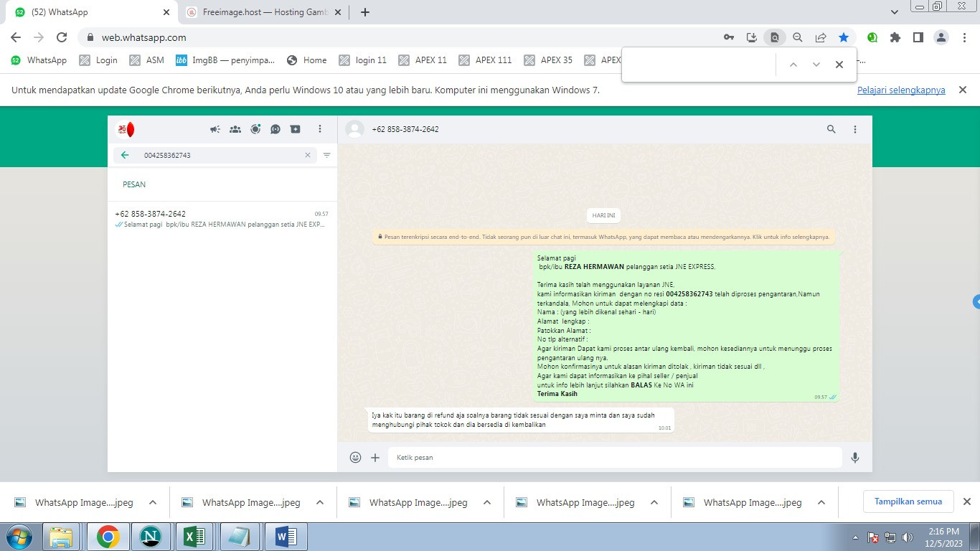
Task: Expand first WhatsApp Image download chevron
Action: (152, 502)
